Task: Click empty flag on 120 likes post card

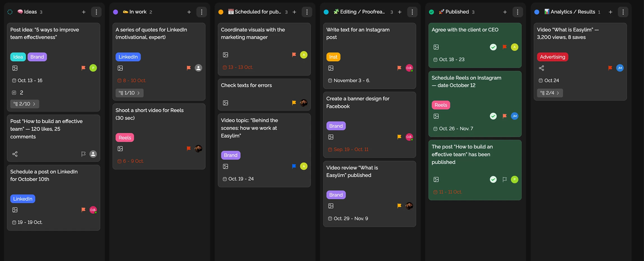Action: click(x=83, y=154)
